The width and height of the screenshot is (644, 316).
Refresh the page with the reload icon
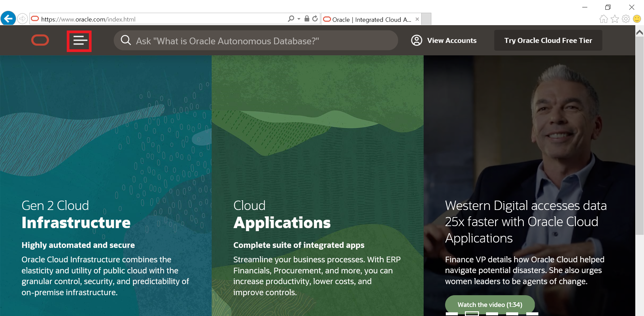coord(315,19)
